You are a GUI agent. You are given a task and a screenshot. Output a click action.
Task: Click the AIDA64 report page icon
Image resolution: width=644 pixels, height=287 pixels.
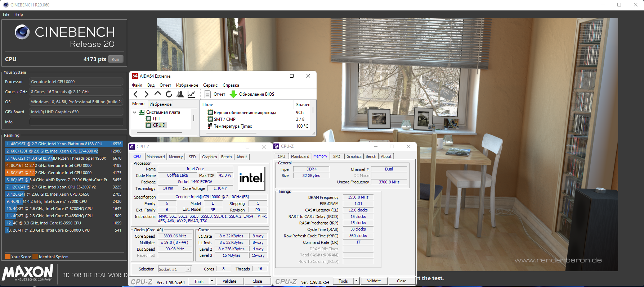click(207, 94)
